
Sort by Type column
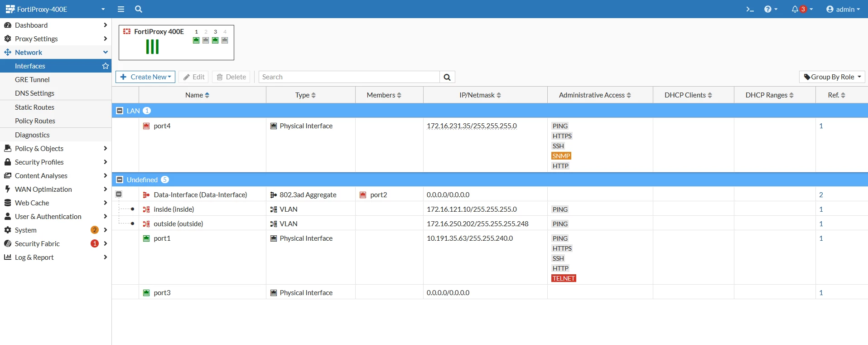tap(305, 95)
